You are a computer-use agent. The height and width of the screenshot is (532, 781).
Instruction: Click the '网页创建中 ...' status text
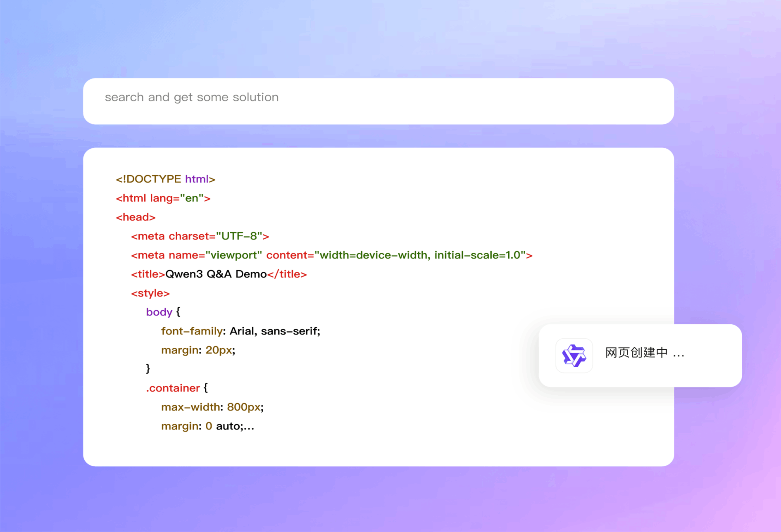pyautogui.click(x=644, y=353)
